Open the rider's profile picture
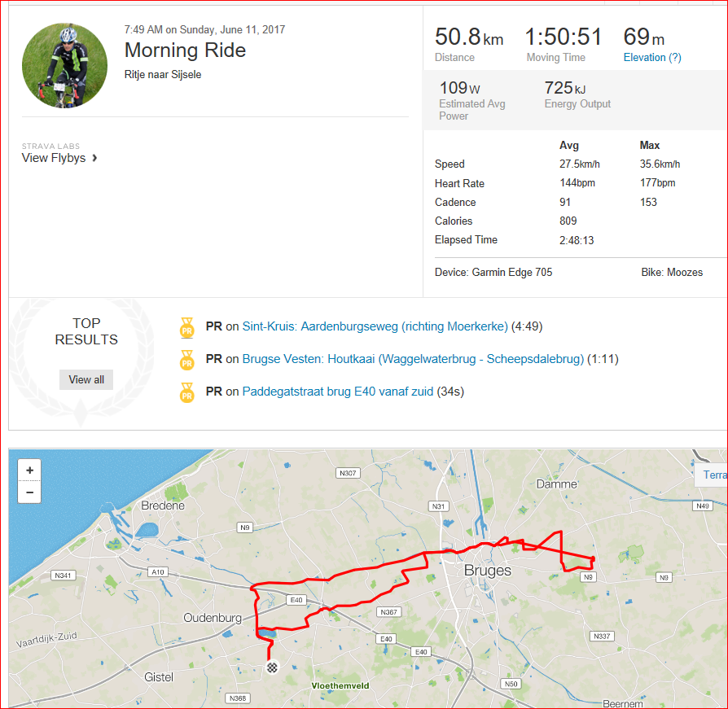Image resolution: width=728 pixels, height=709 pixels. pos(64,65)
